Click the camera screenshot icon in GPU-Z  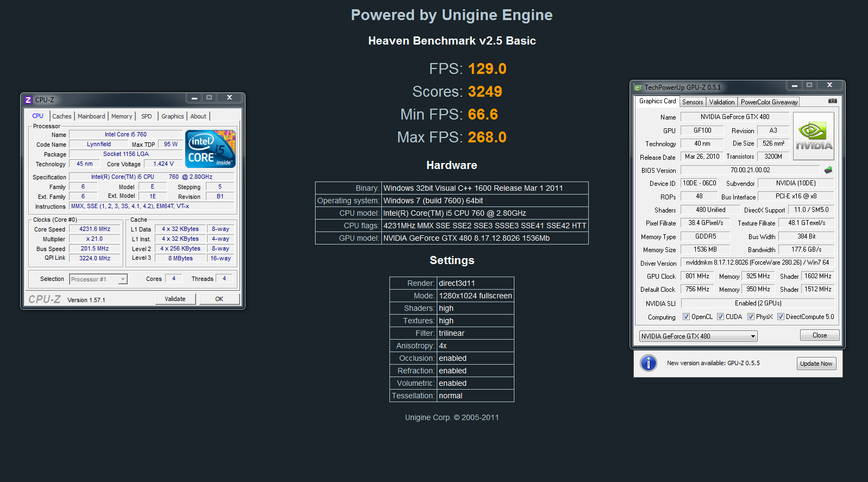[x=832, y=101]
